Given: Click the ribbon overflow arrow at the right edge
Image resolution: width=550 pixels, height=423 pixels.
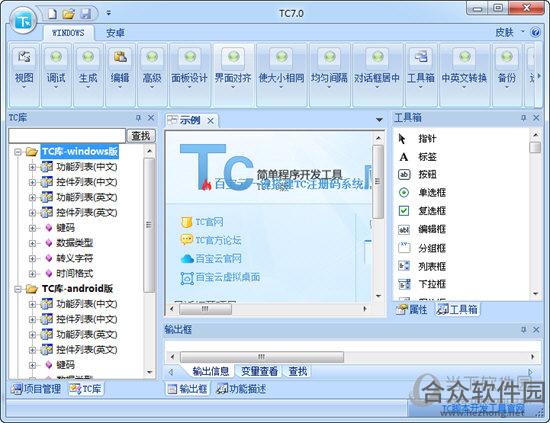Looking at the screenshot, I should [539, 75].
